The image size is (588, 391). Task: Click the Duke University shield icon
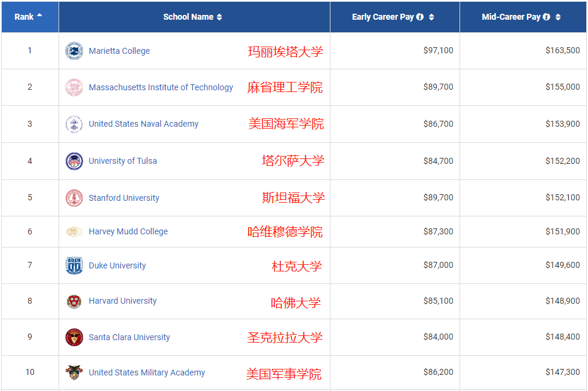(x=74, y=265)
